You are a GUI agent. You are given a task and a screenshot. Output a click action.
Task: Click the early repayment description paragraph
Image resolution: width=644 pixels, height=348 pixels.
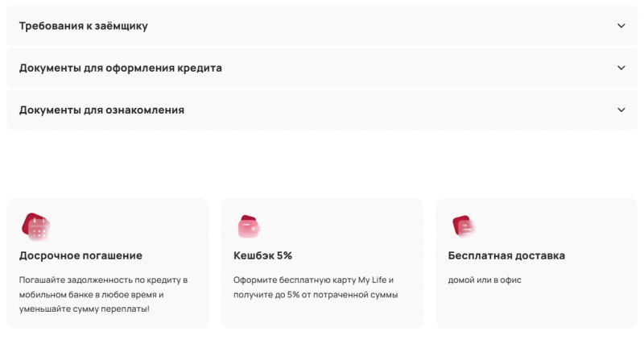click(x=103, y=294)
